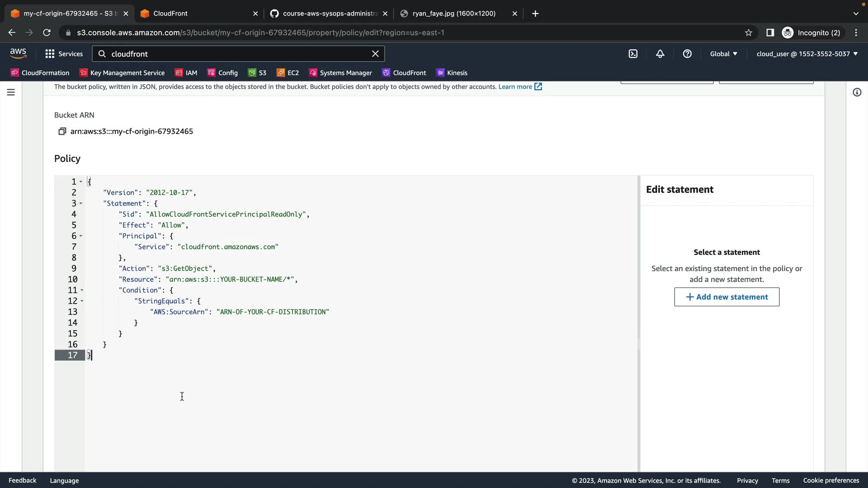
Task: Click Add new statement button
Action: [726, 297]
